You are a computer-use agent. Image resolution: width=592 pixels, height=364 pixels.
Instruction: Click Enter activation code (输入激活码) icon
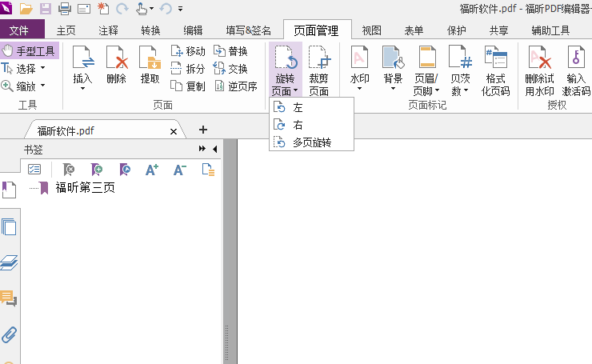(575, 70)
